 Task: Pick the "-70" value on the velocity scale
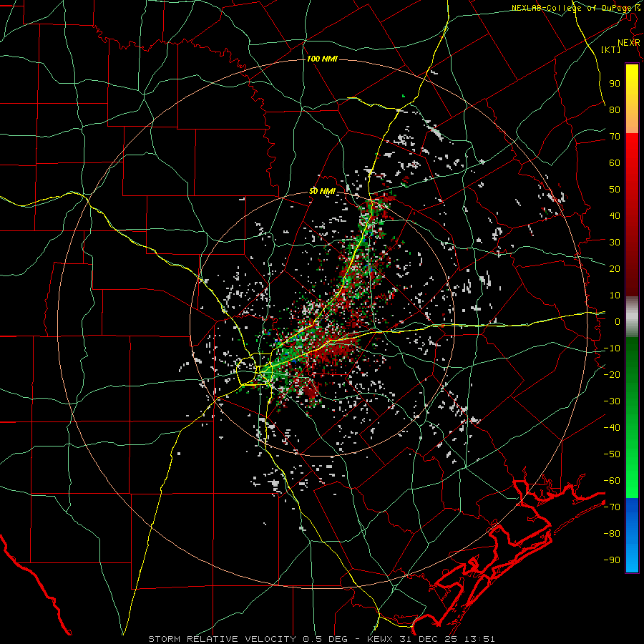point(612,507)
